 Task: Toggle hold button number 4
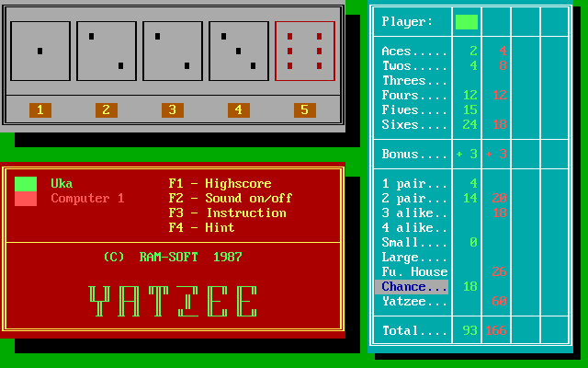pyautogui.click(x=239, y=110)
